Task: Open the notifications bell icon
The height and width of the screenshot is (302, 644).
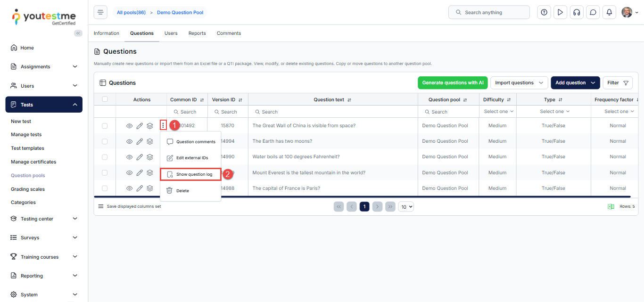Action: click(609, 12)
